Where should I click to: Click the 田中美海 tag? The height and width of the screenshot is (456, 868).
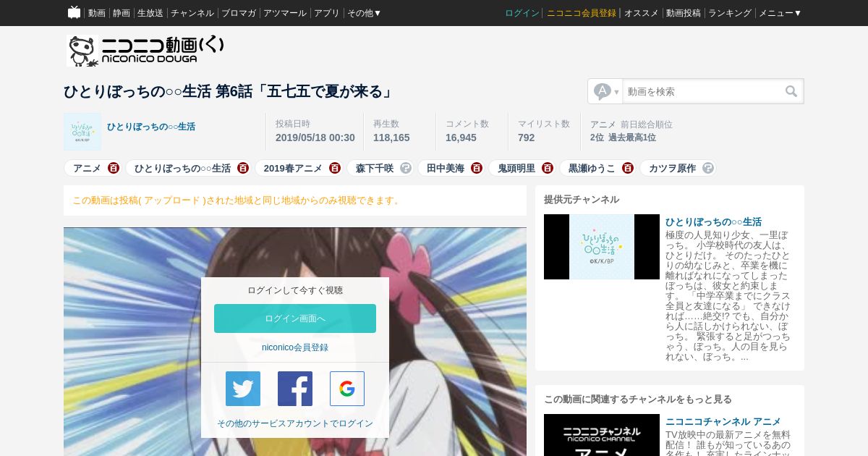tap(446, 168)
